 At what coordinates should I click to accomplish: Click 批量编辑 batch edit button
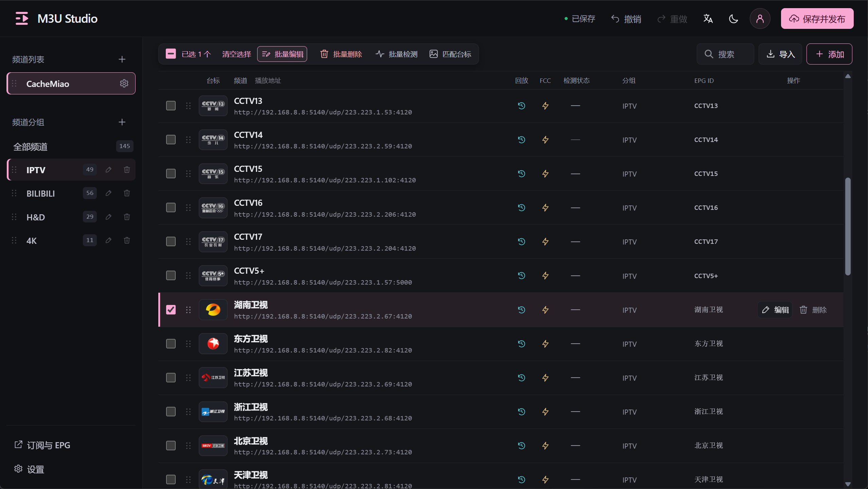(282, 54)
